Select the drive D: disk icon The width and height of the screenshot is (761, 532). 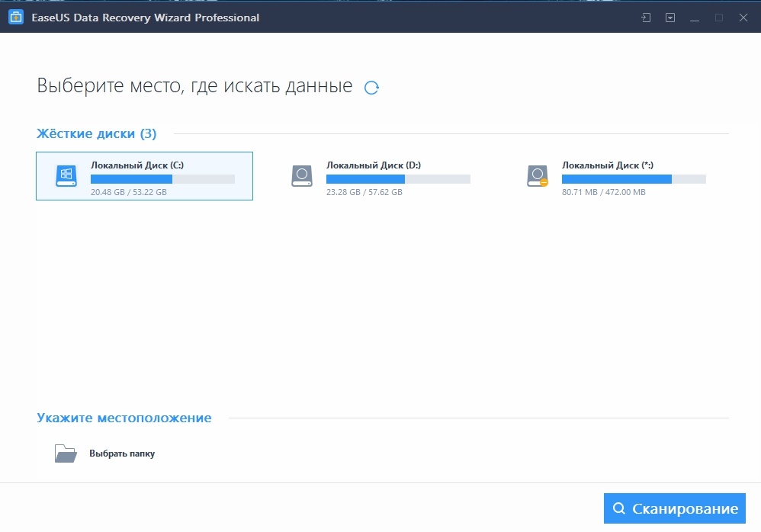302,176
